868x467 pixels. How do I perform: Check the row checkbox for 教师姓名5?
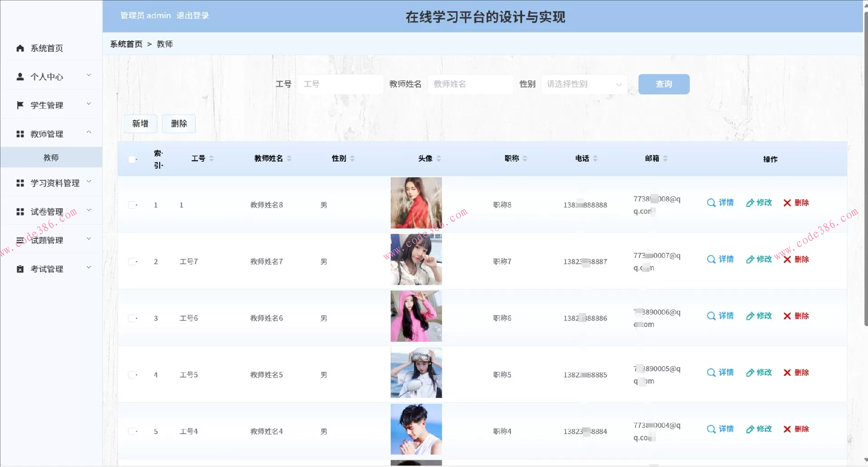(x=132, y=374)
